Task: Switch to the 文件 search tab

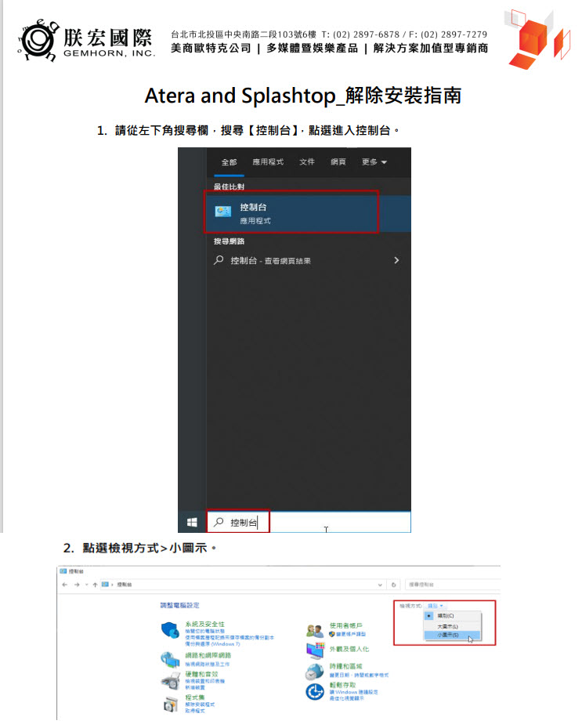Action: pyautogui.click(x=307, y=162)
